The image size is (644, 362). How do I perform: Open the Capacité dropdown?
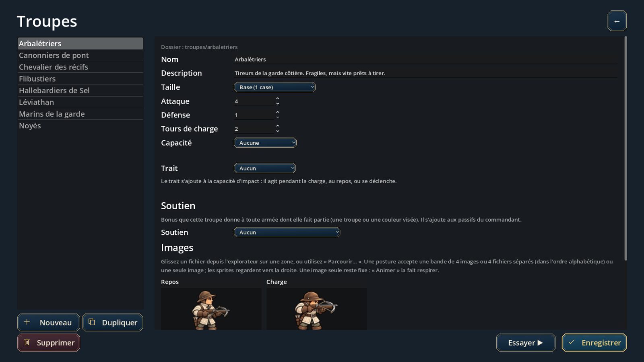[x=265, y=143]
